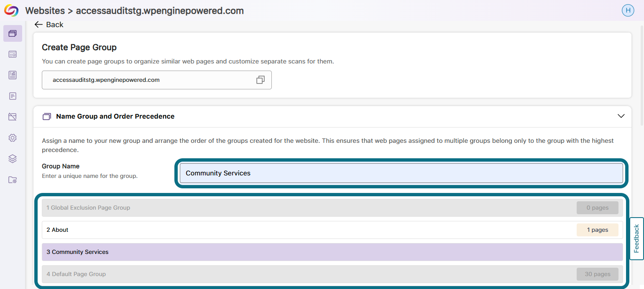This screenshot has height=289, width=644.
Task: Open the reports chart sidebar icon
Action: pos(13,75)
